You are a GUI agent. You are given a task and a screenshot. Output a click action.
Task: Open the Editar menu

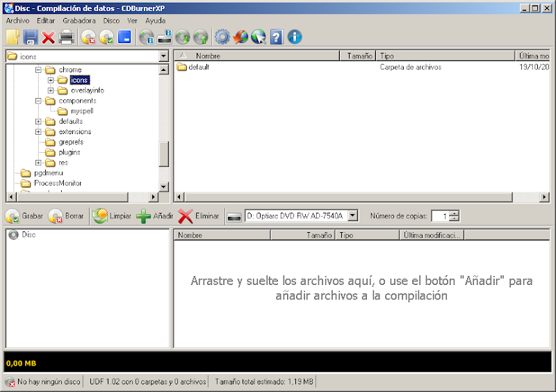(46, 21)
